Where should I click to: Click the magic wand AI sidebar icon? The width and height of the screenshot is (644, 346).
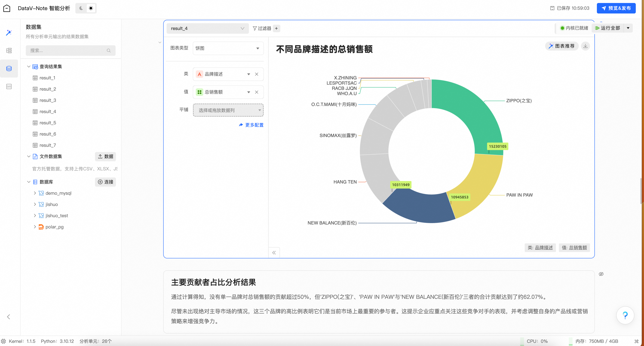pyautogui.click(x=9, y=33)
